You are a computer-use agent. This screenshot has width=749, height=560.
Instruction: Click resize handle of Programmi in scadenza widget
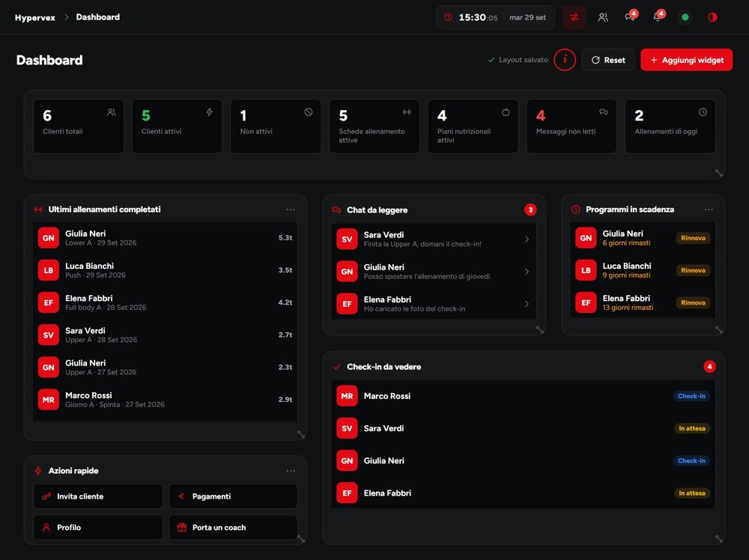[x=719, y=329]
